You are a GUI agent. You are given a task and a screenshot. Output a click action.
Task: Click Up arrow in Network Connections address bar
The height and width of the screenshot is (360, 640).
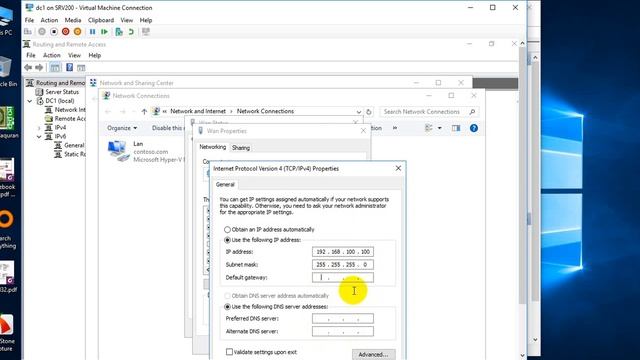pyautogui.click(x=144, y=111)
